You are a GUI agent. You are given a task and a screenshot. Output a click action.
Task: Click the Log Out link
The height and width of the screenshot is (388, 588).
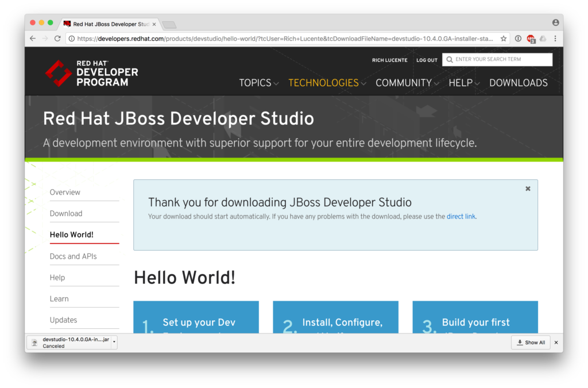pyautogui.click(x=427, y=60)
